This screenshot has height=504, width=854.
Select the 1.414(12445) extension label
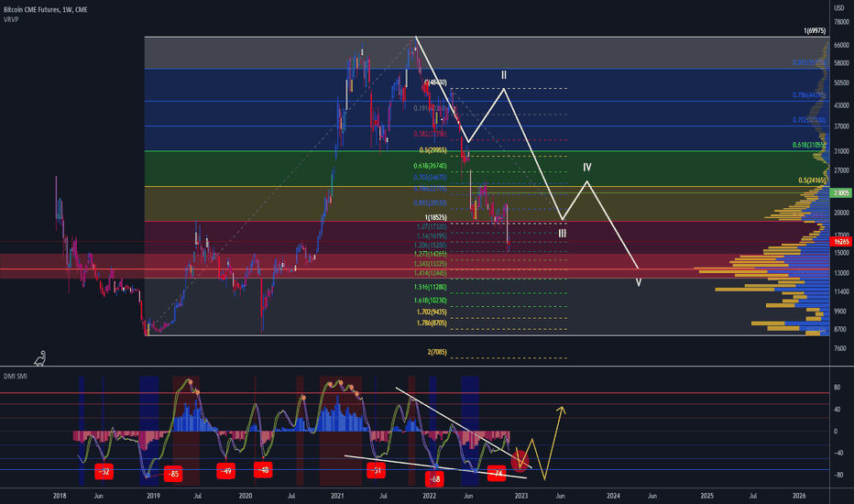(430, 273)
